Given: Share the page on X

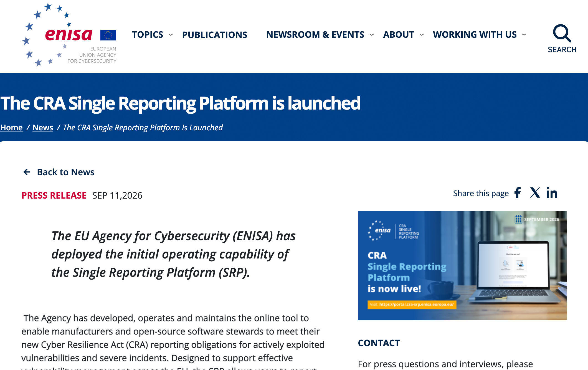Looking at the screenshot, I should 535,193.
